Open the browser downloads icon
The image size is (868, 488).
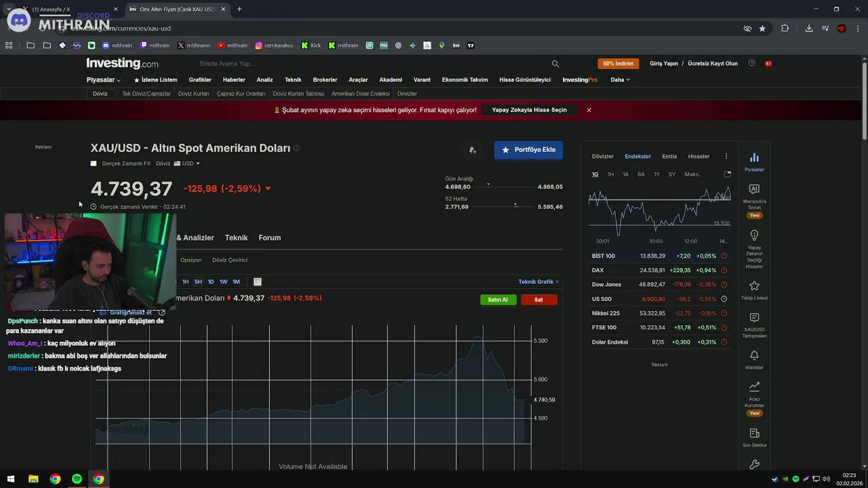(809, 28)
